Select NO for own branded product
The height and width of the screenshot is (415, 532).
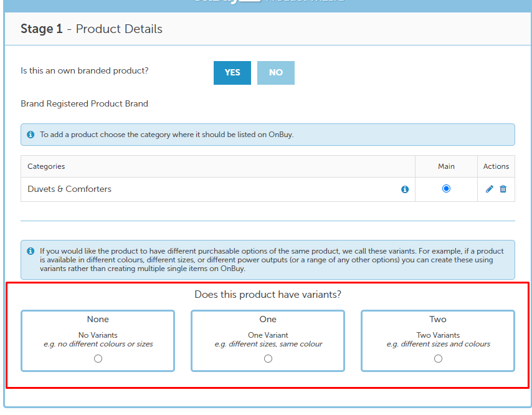(x=276, y=73)
